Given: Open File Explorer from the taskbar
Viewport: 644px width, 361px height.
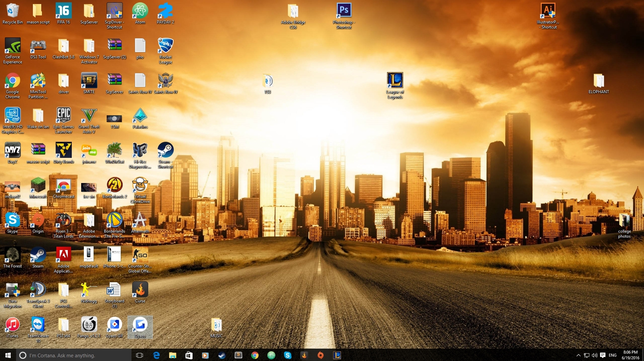Looking at the screenshot, I should click(x=172, y=355).
